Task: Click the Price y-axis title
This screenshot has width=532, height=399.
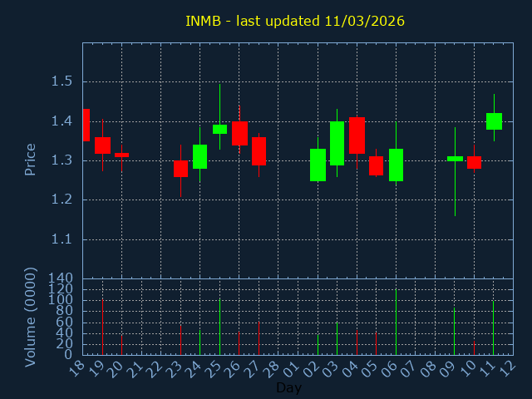Action: pos(31,160)
